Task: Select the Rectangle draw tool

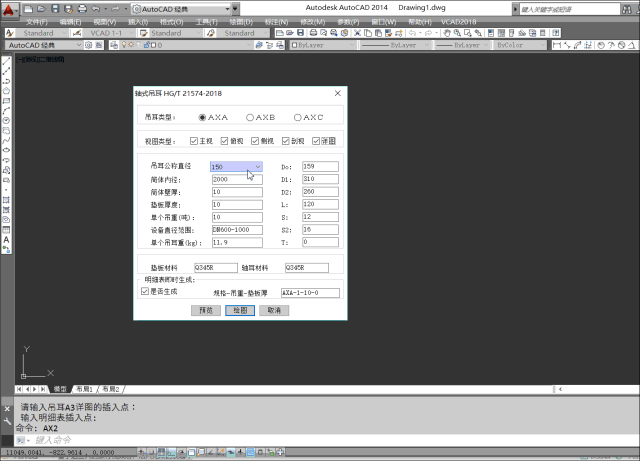Action: pos(6,101)
